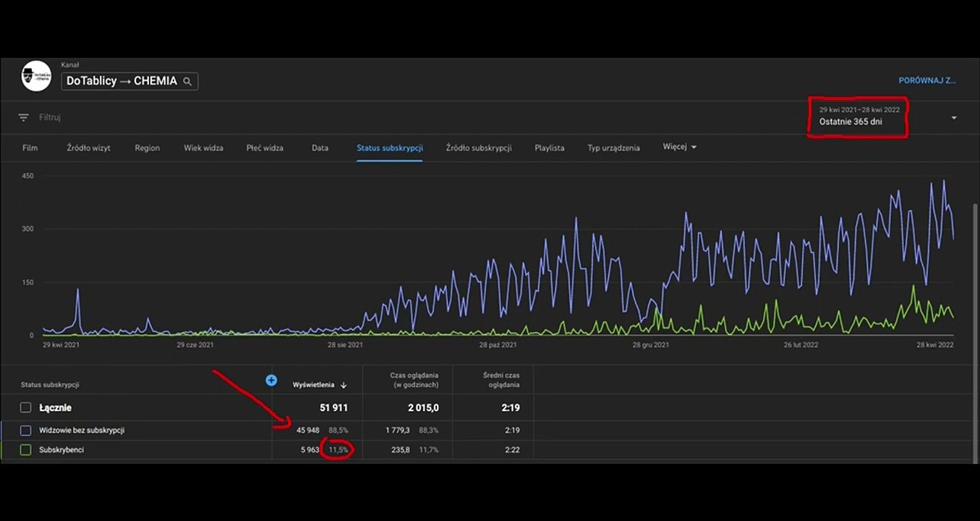Add a metric with the blue plus icon

point(271,380)
